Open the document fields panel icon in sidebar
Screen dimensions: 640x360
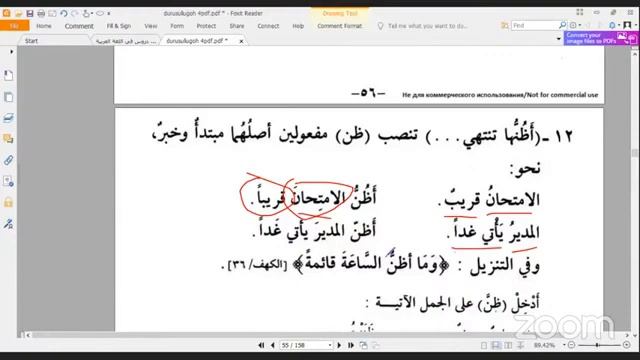(9, 181)
